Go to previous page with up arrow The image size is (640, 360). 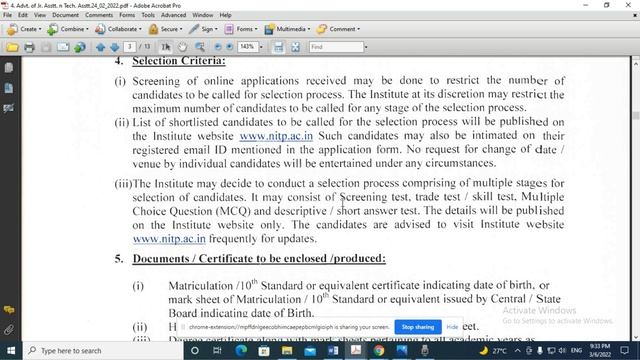(100, 47)
